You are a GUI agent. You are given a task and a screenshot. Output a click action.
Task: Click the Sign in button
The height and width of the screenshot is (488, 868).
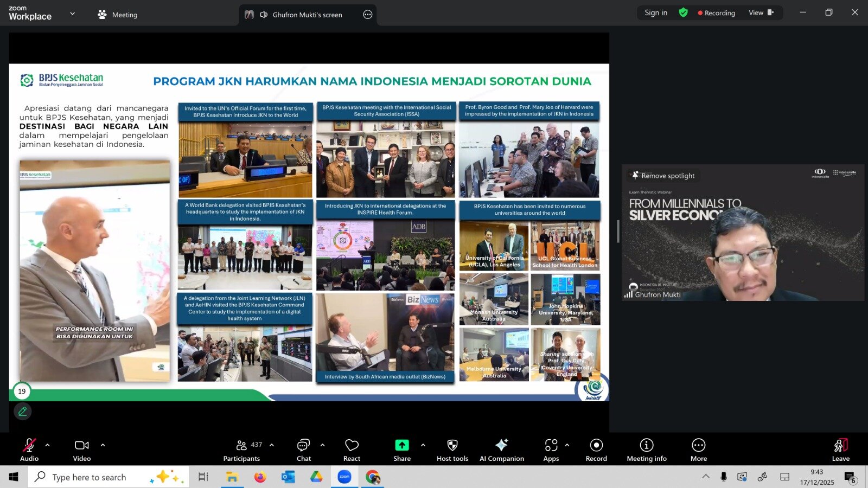pyautogui.click(x=655, y=12)
